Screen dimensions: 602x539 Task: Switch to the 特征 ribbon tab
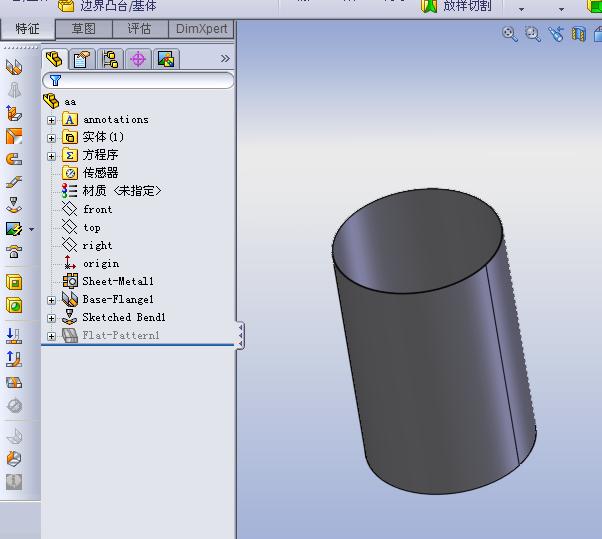(x=28, y=29)
